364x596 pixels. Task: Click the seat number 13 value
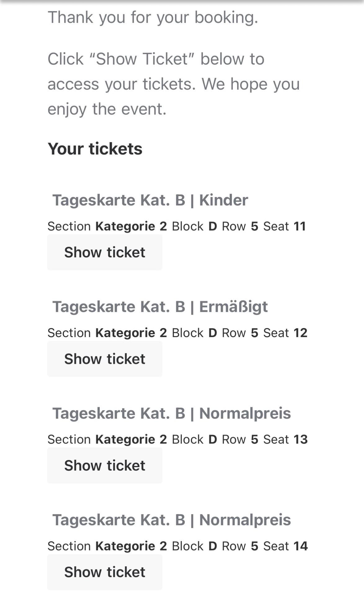[x=300, y=439]
